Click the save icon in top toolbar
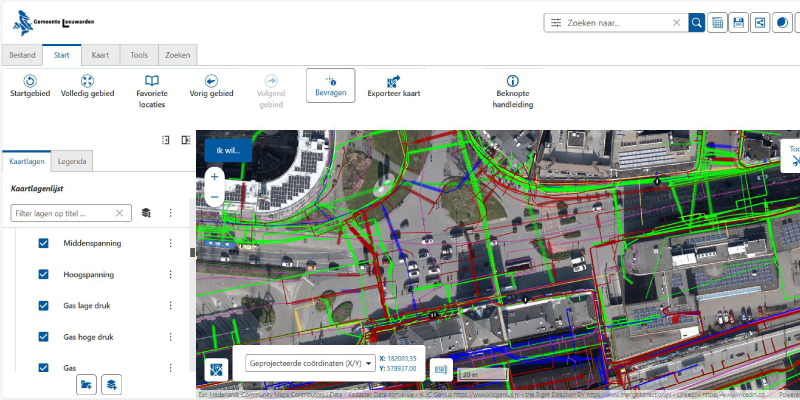The image size is (800, 400). click(738, 23)
